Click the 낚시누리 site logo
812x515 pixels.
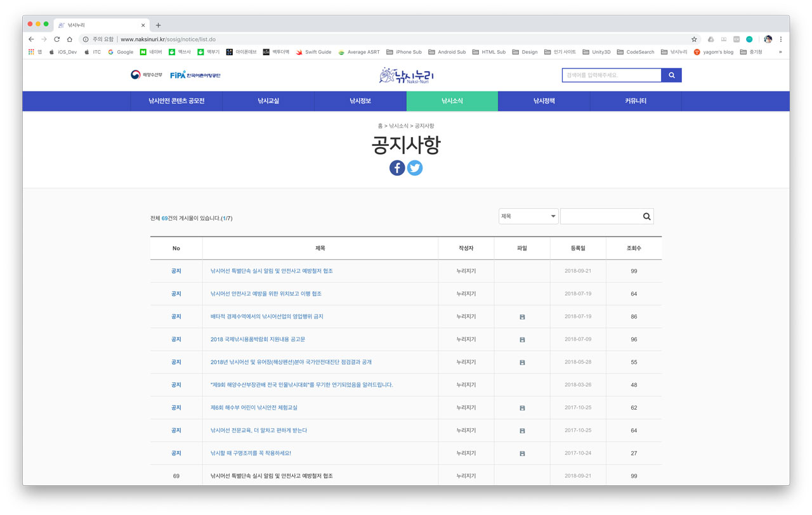click(406, 75)
